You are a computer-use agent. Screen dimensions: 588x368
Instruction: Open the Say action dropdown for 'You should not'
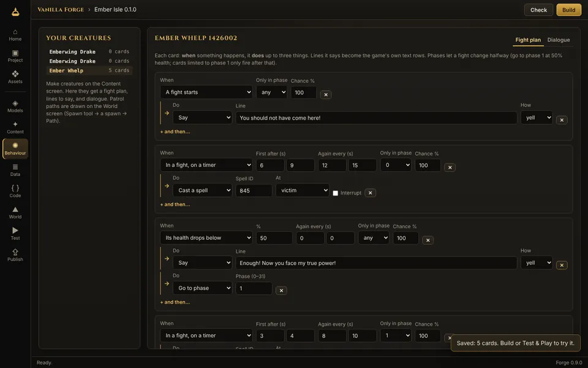coord(203,118)
